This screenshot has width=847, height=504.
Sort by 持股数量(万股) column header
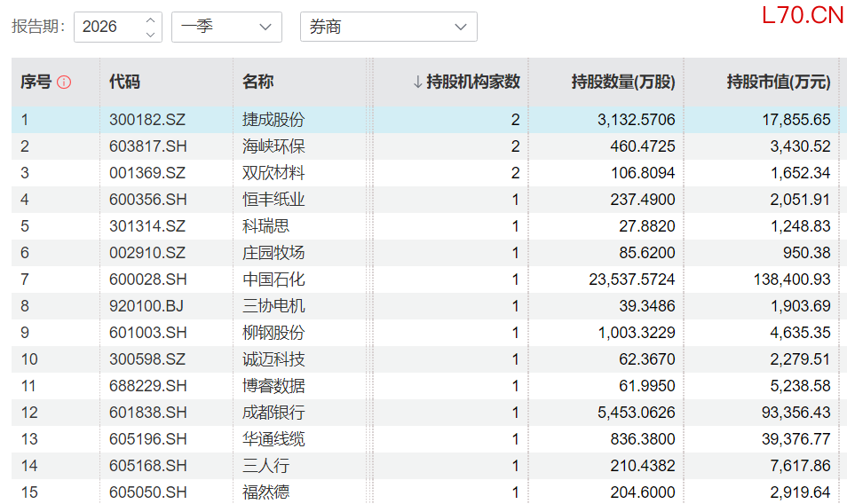(x=623, y=82)
